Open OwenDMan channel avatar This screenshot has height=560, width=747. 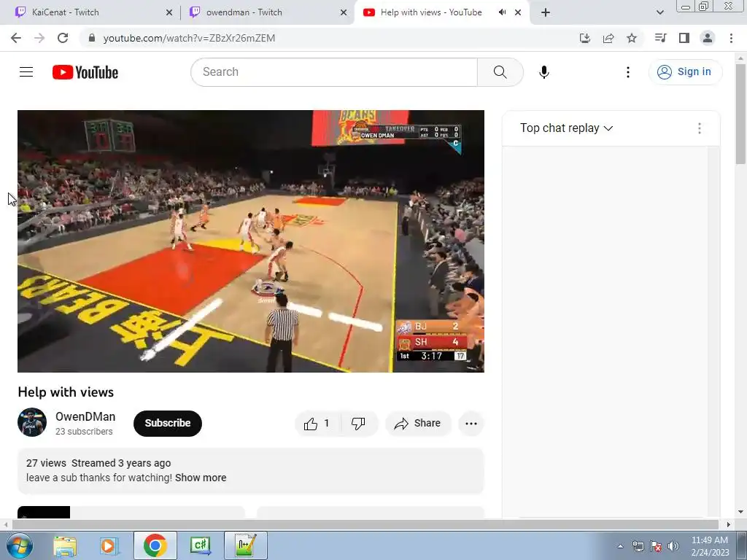[x=32, y=422]
